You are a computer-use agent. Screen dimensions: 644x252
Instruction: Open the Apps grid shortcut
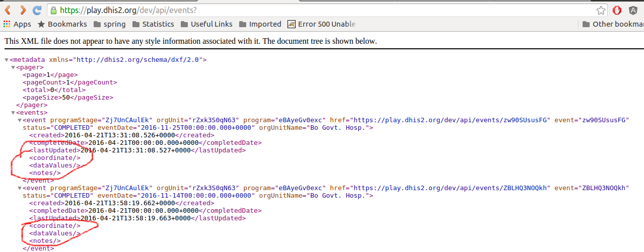[x=17, y=24]
